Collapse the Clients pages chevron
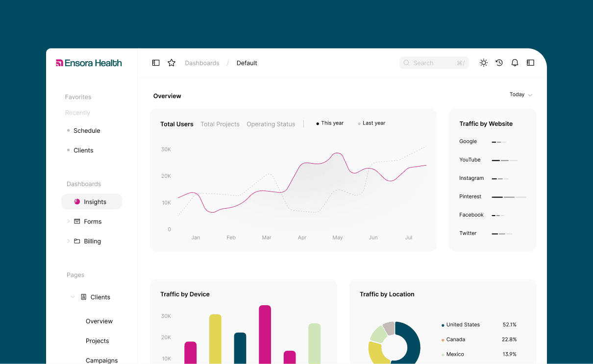The width and height of the screenshot is (593, 364). pos(73,297)
